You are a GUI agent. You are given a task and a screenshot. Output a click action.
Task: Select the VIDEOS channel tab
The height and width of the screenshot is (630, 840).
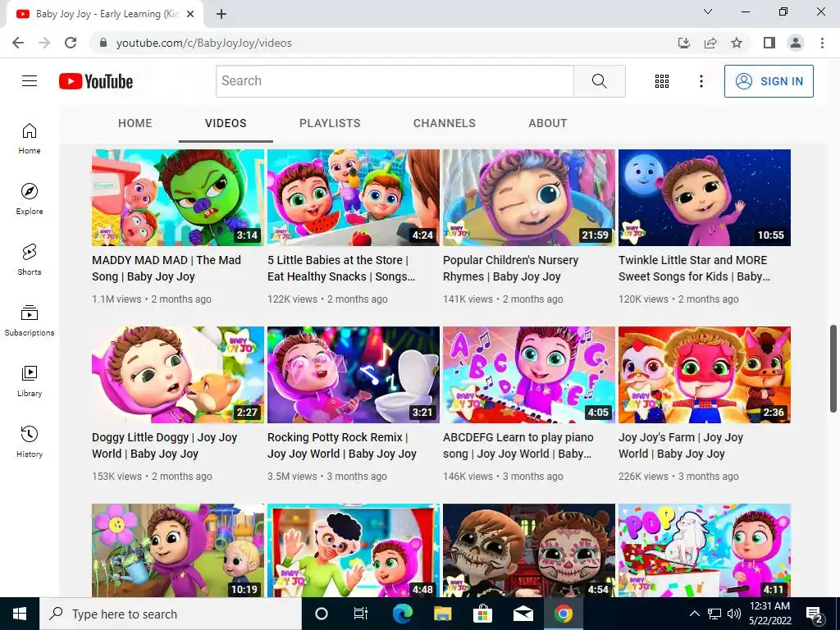point(226,123)
